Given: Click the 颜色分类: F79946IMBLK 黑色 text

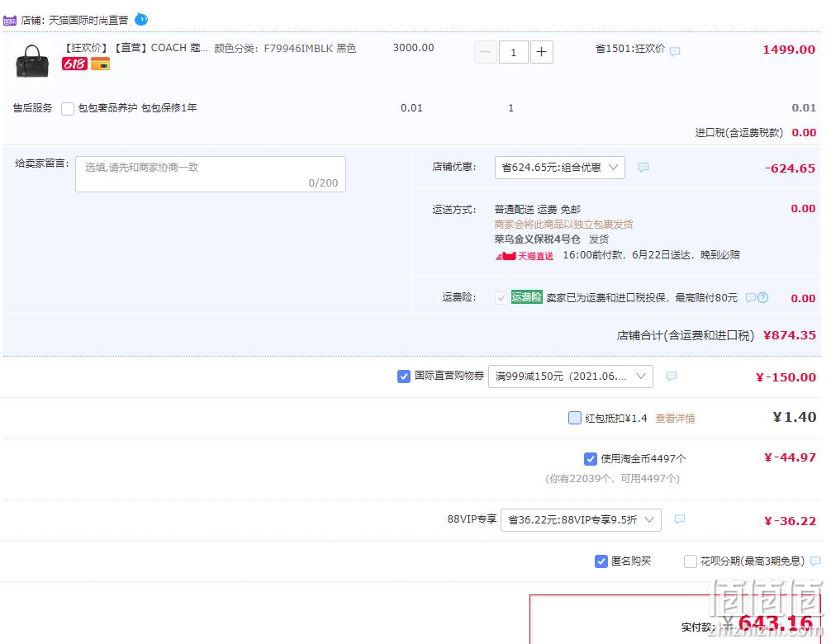Looking at the screenshot, I should click(x=285, y=48).
